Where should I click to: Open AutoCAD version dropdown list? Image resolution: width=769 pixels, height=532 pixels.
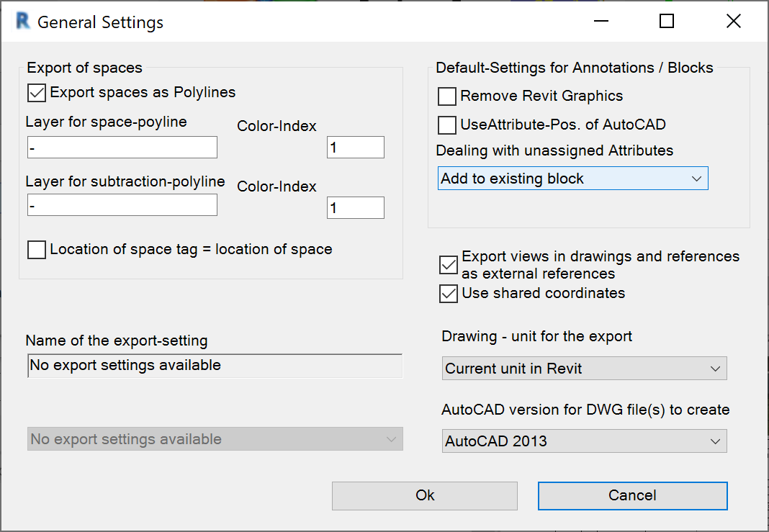[584, 441]
